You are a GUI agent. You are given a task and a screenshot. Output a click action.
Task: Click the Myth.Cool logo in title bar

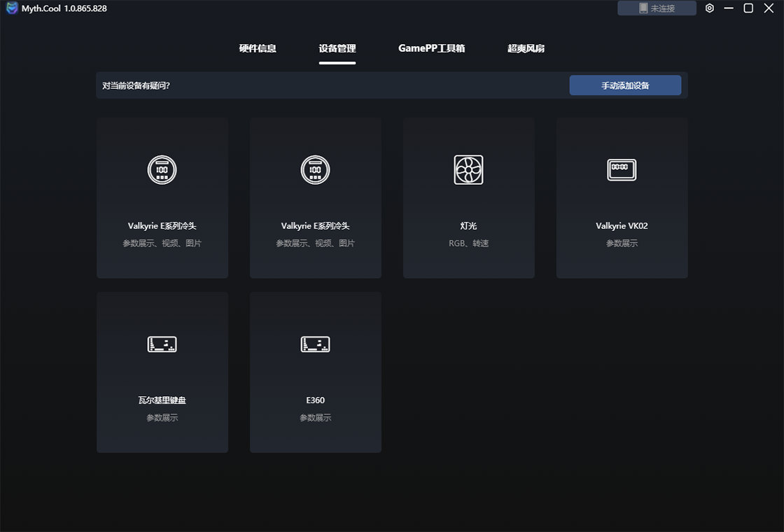[x=12, y=8]
